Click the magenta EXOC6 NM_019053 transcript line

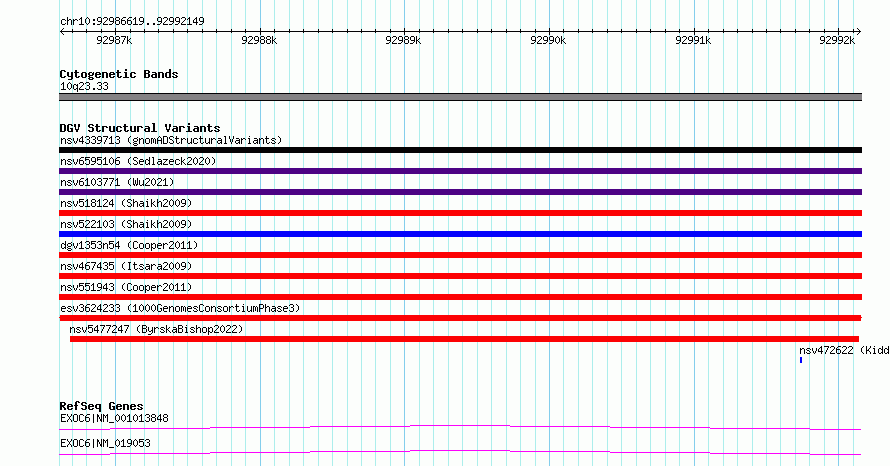point(460,452)
